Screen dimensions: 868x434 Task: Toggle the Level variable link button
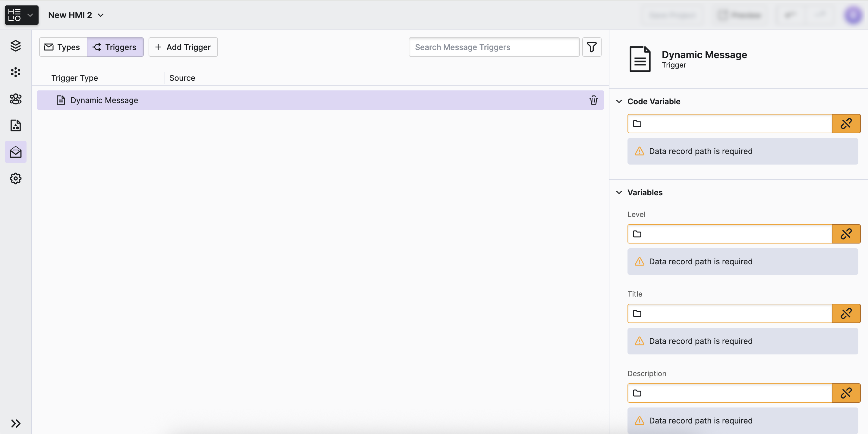(x=846, y=234)
